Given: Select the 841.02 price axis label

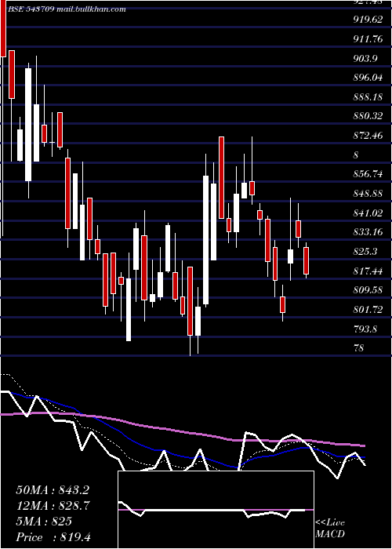Looking at the screenshot, I should (x=368, y=213).
